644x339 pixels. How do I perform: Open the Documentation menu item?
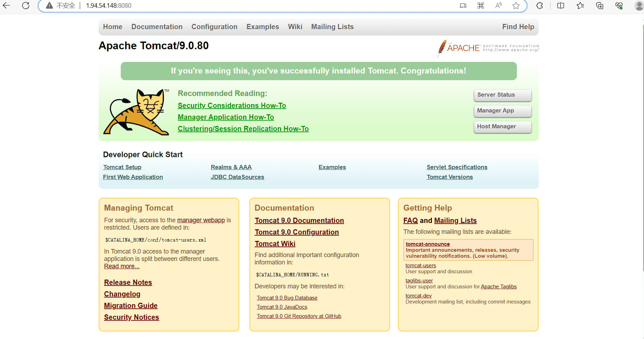[x=157, y=27]
